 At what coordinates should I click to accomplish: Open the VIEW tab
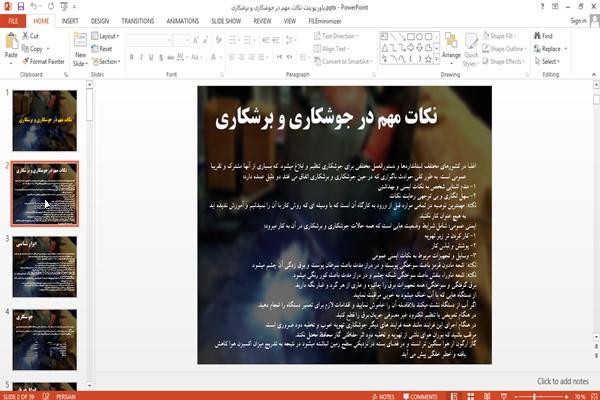click(x=290, y=21)
